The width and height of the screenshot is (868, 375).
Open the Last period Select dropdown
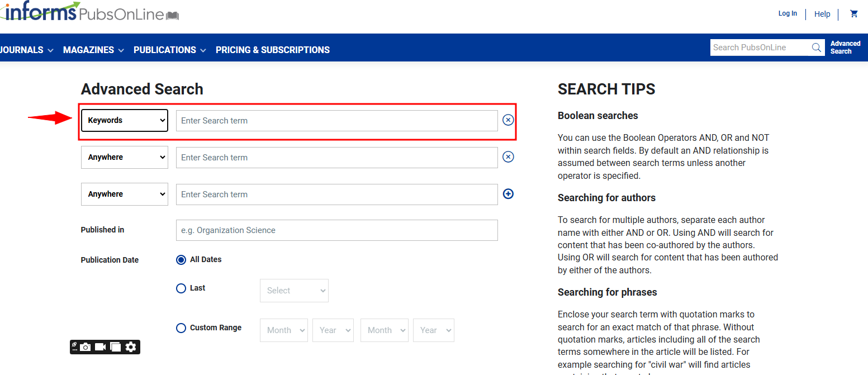click(294, 291)
